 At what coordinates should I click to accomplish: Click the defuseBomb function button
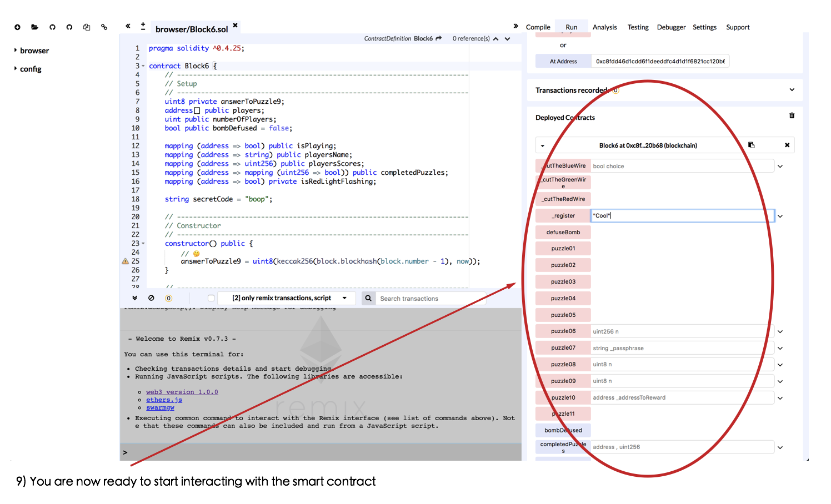tap(563, 233)
